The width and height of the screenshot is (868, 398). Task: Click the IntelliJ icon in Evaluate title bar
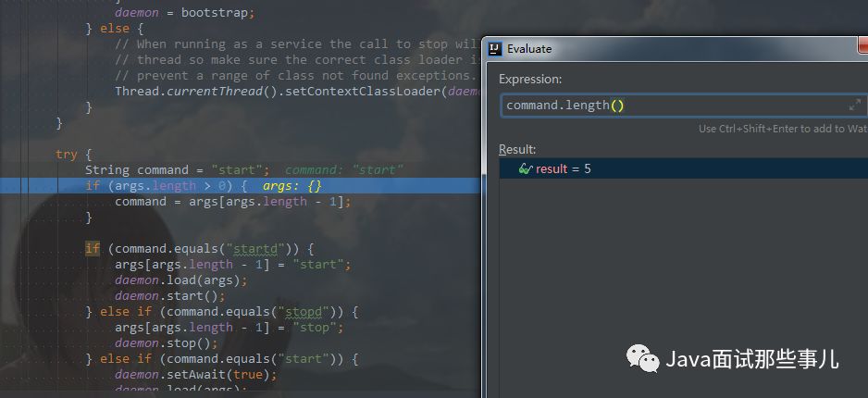pos(495,49)
